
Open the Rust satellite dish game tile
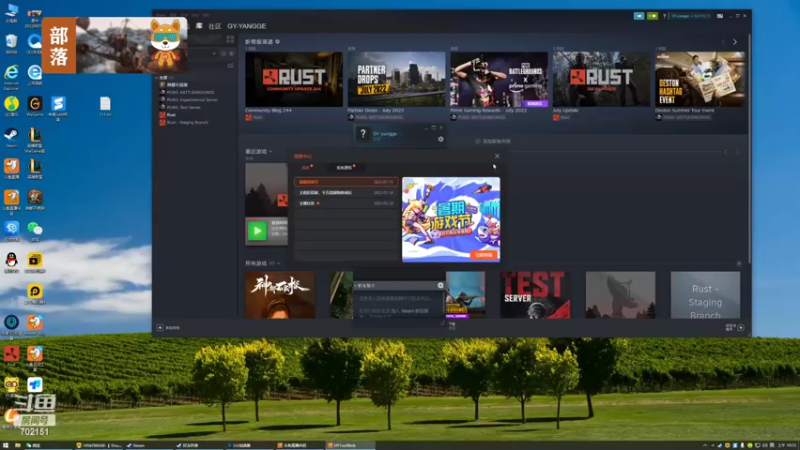coord(620,295)
